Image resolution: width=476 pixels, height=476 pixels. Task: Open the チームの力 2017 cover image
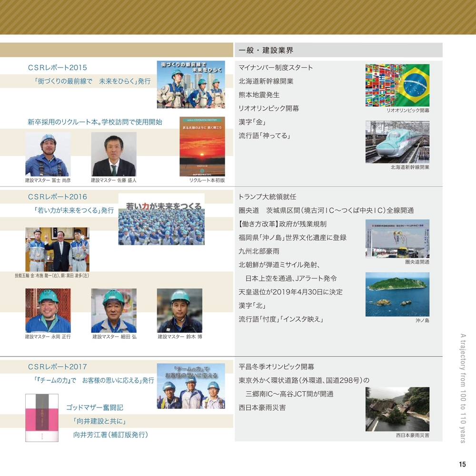191,386
